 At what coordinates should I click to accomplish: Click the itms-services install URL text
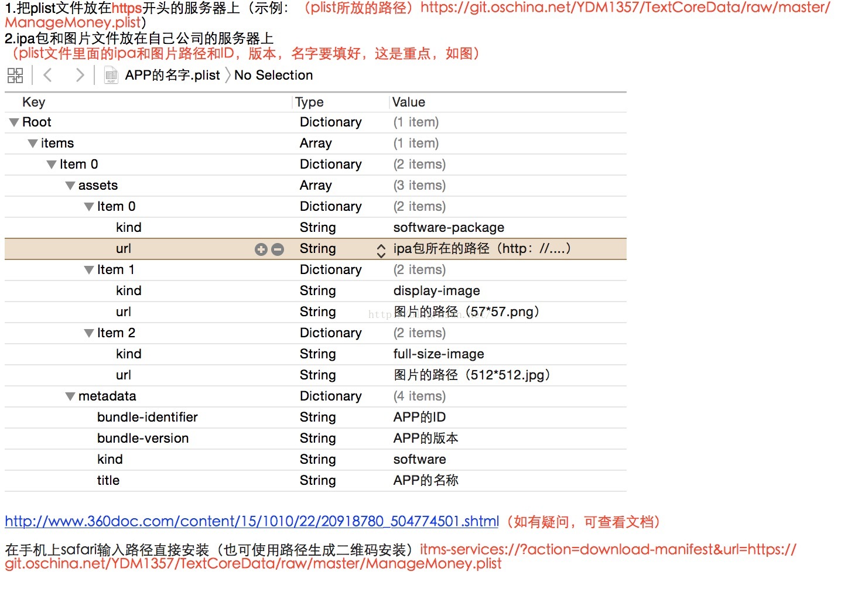pos(401,557)
